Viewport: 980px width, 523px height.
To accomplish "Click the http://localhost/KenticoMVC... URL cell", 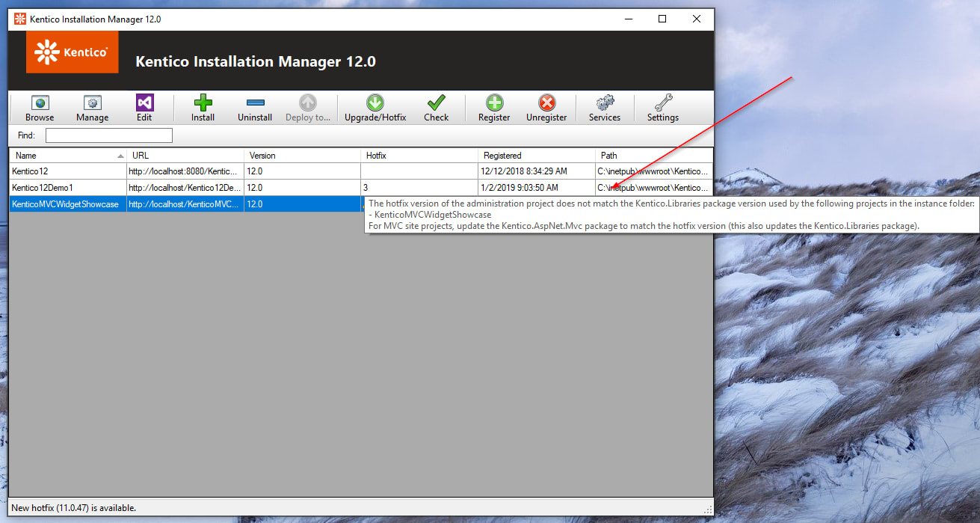I will point(185,204).
